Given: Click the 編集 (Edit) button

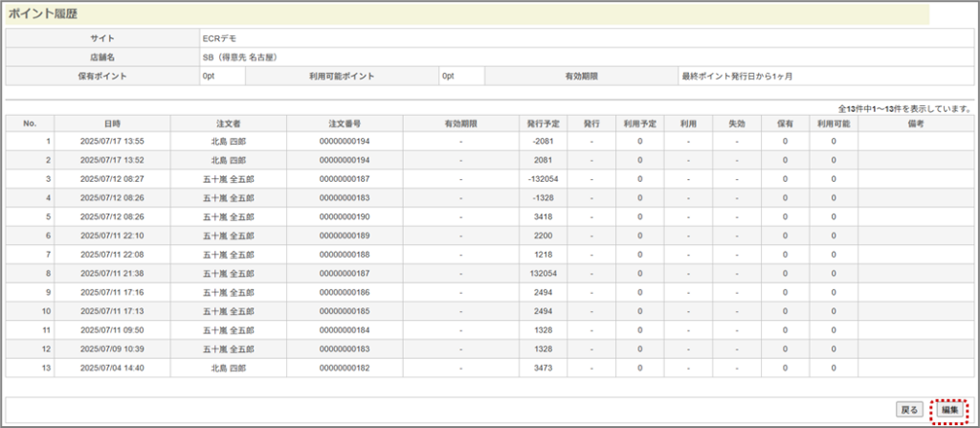Looking at the screenshot, I should coord(949,409).
